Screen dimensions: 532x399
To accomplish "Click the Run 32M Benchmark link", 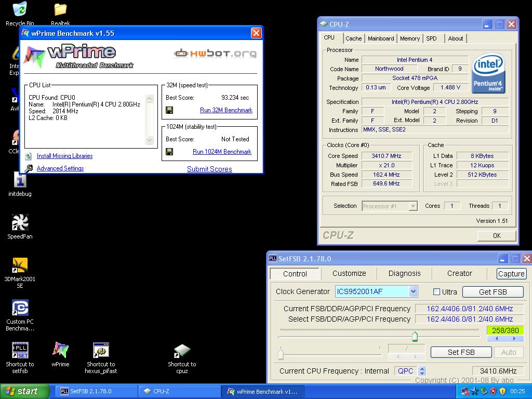I will pos(226,110).
